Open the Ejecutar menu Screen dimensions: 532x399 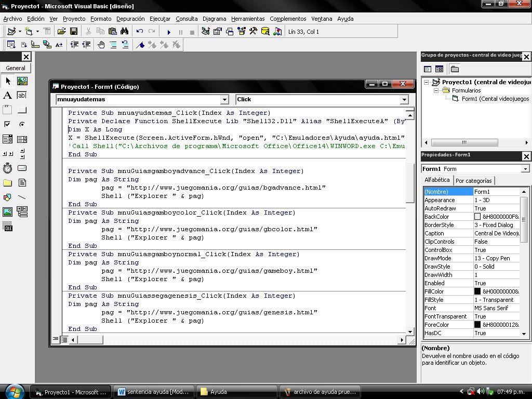pyautogui.click(x=160, y=19)
